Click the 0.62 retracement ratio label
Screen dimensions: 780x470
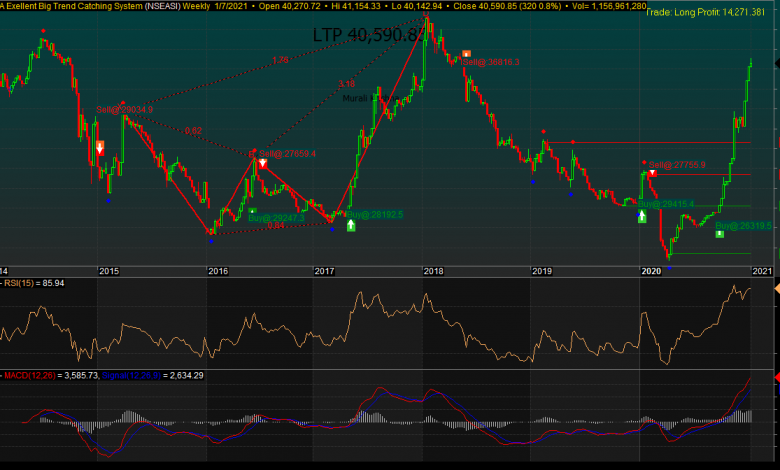click(x=194, y=131)
